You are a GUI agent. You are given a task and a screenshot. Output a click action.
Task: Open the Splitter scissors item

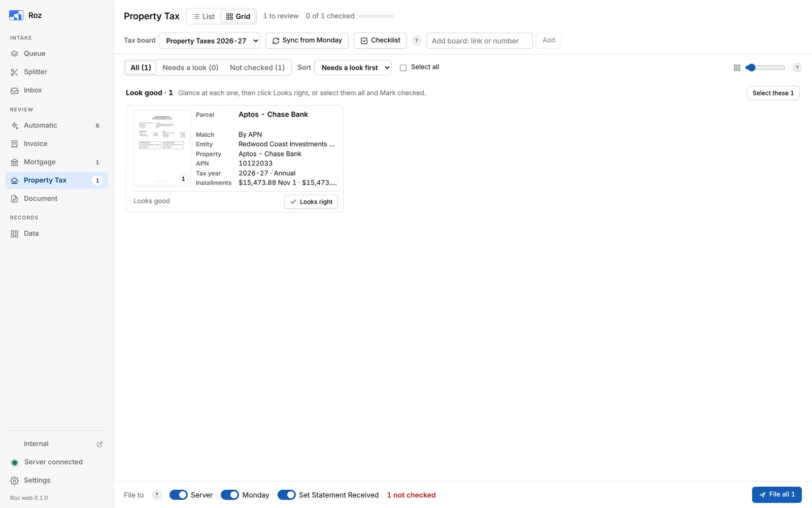56,72
